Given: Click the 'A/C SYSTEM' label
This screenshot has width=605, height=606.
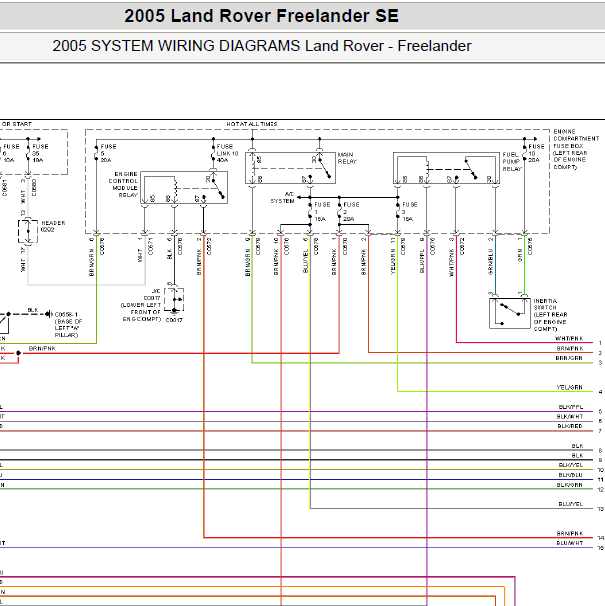Looking at the screenshot, I should point(282,197).
